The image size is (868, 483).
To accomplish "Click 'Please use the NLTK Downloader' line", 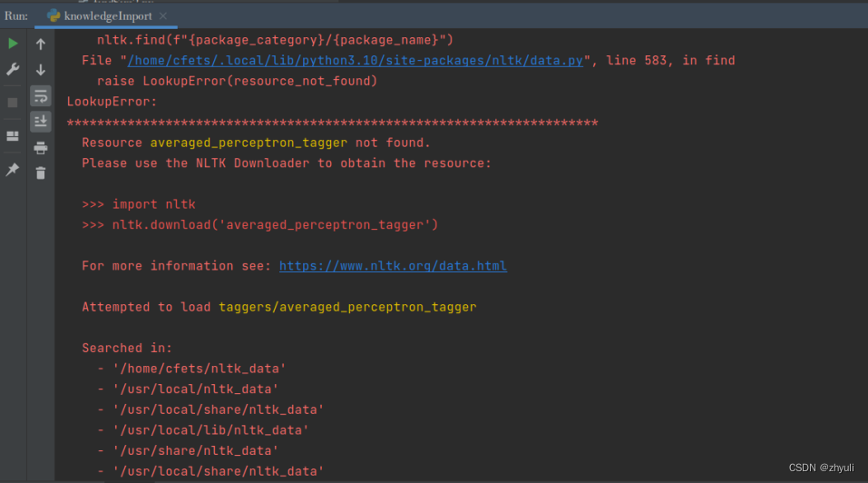I will coord(287,163).
